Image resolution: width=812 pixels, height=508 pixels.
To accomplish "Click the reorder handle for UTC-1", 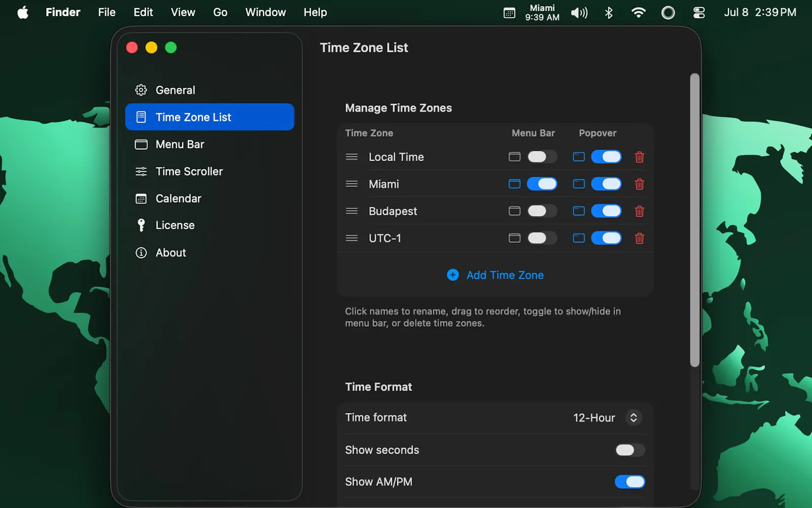I will 352,238.
